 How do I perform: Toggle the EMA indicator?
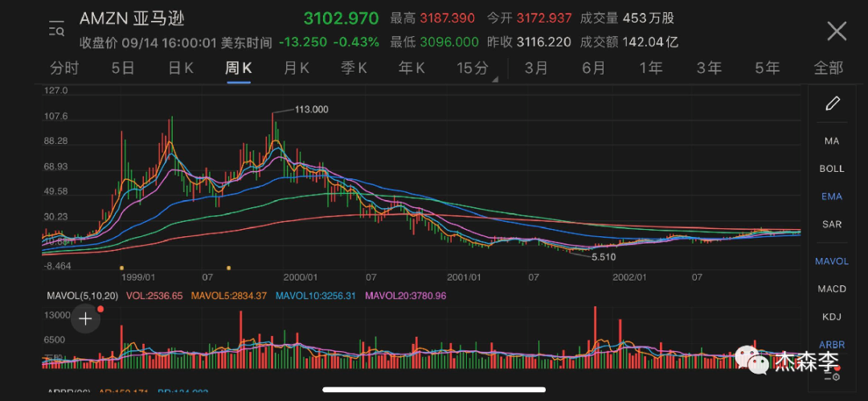(832, 197)
